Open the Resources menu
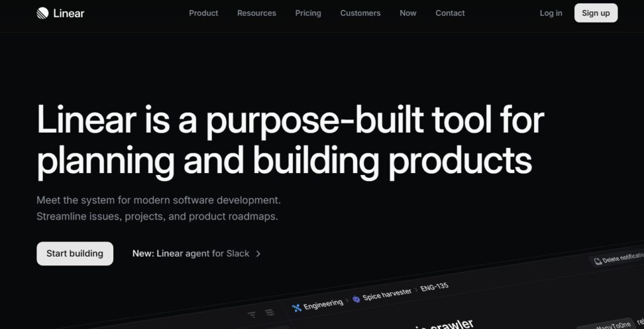The image size is (644, 329). (x=257, y=13)
